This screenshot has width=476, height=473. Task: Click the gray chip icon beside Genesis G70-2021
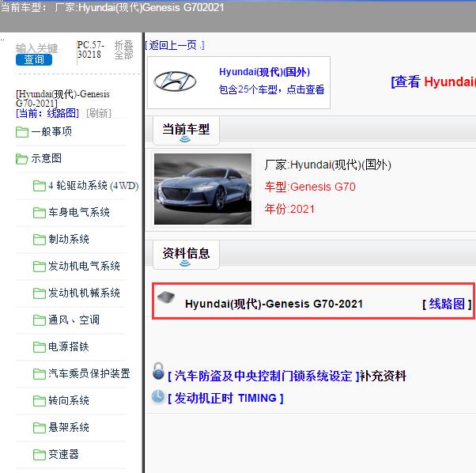click(x=166, y=297)
